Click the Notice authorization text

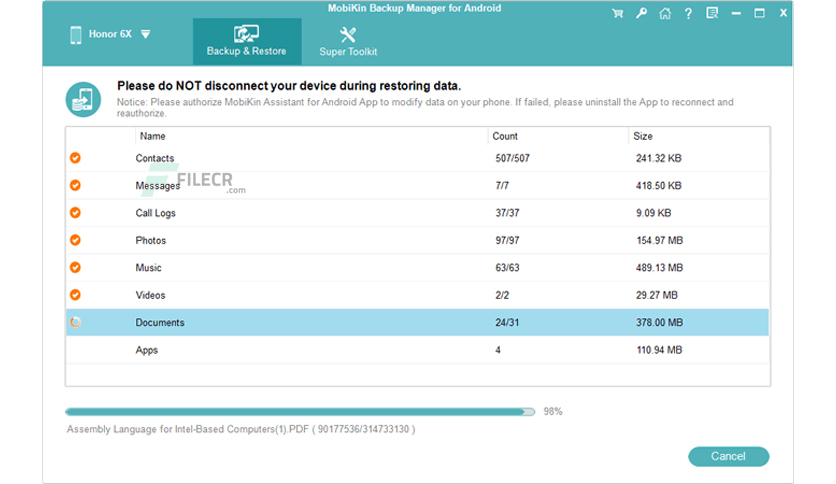[x=425, y=107]
